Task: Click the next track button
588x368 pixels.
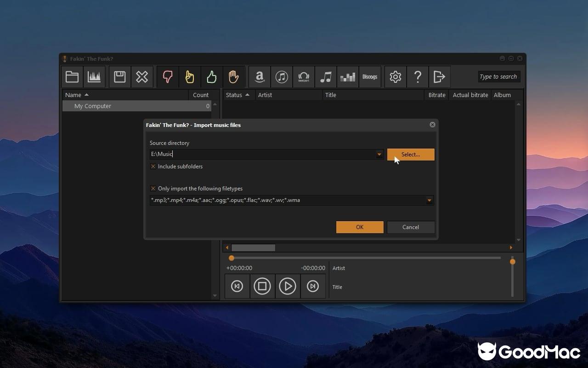Action: [313, 286]
